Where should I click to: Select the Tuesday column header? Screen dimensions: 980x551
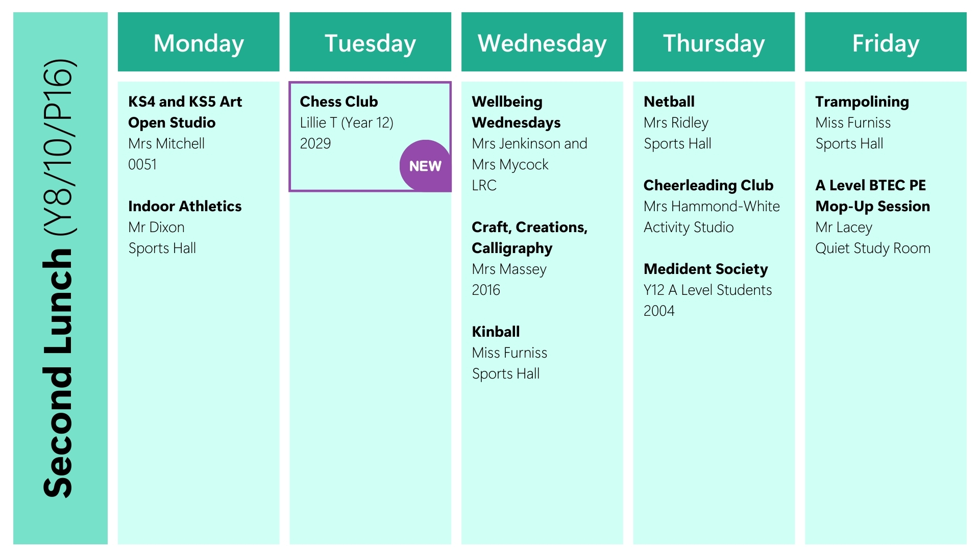370,43
